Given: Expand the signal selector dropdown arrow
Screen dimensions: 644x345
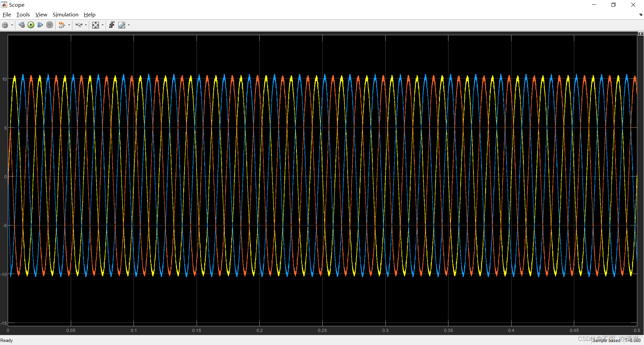Looking at the screenshot, I should tap(69, 25).
